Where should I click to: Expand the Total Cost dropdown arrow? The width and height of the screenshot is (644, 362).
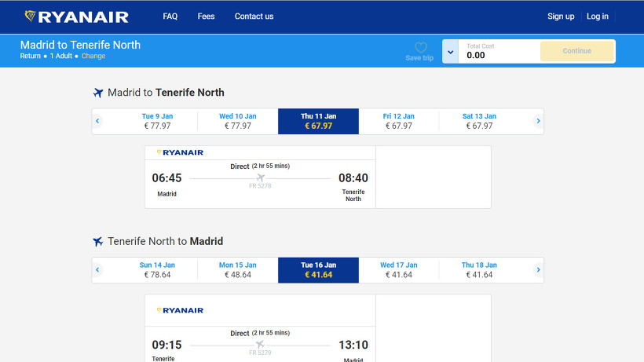(451, 52)
